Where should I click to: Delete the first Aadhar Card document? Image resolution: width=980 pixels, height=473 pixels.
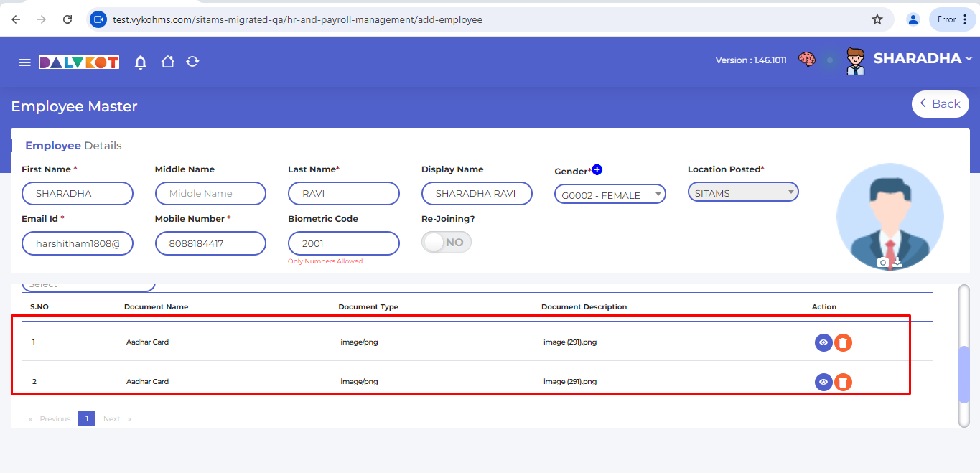click(843, 343)
